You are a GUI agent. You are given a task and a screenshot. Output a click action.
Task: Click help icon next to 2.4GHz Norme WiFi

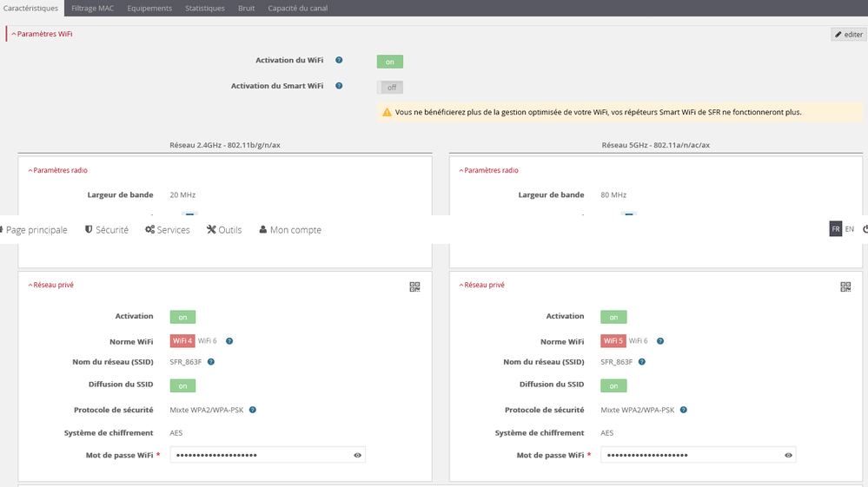pyautogui.click(x=229, y=341)
